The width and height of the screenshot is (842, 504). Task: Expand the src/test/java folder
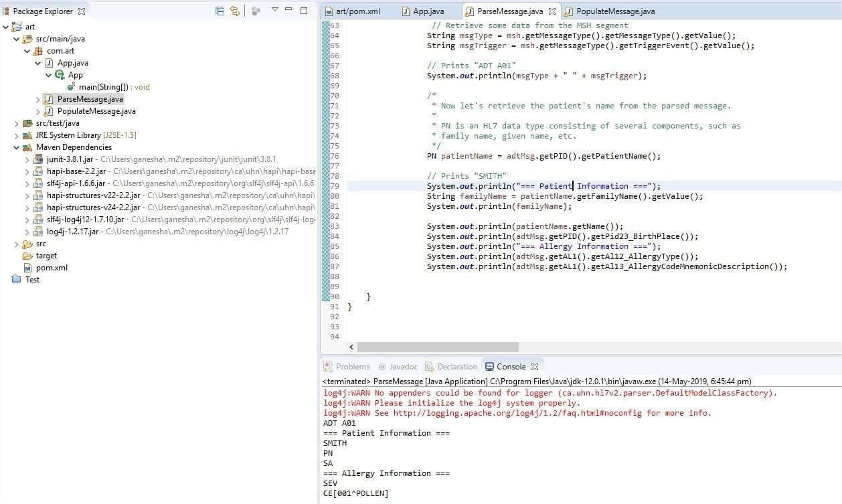coord(17,123)
